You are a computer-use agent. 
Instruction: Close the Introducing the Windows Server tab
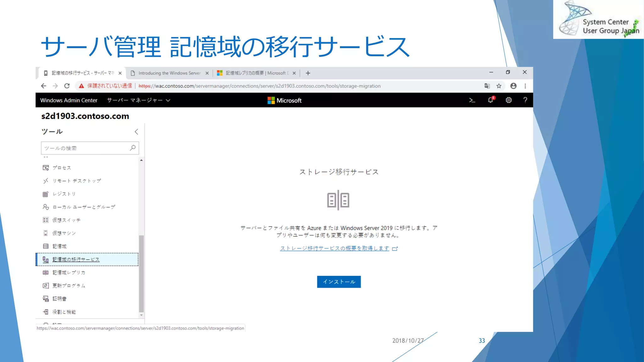(207, 73)
